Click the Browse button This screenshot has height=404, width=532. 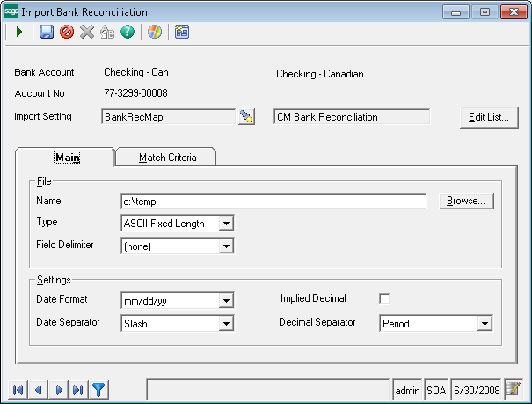[x=466, y=201]
